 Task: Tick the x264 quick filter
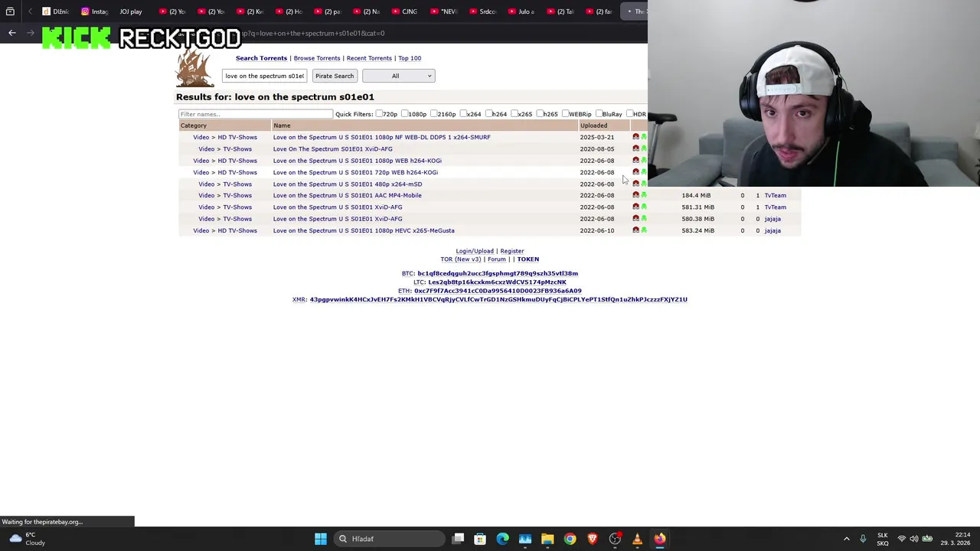462,114
